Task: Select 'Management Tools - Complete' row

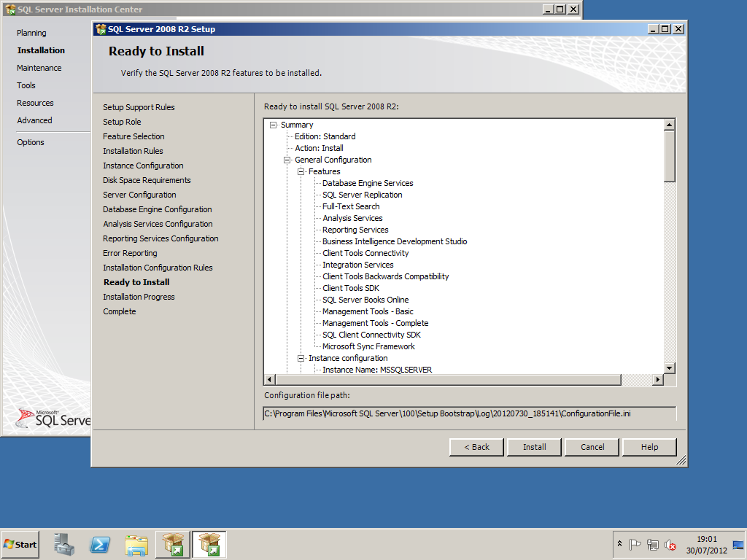Action: click(x=376, y=323)
